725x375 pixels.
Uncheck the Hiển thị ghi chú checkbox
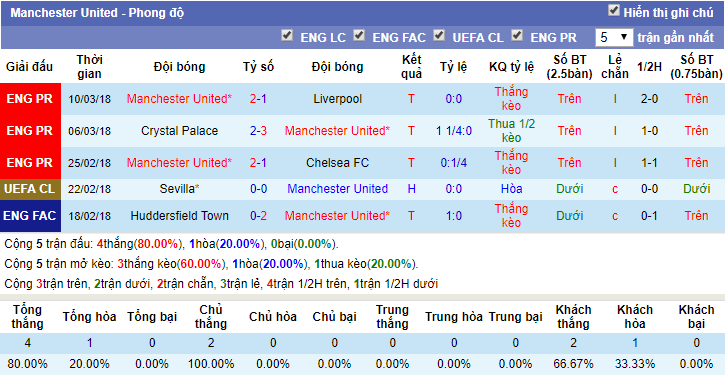tap(614, 10)
